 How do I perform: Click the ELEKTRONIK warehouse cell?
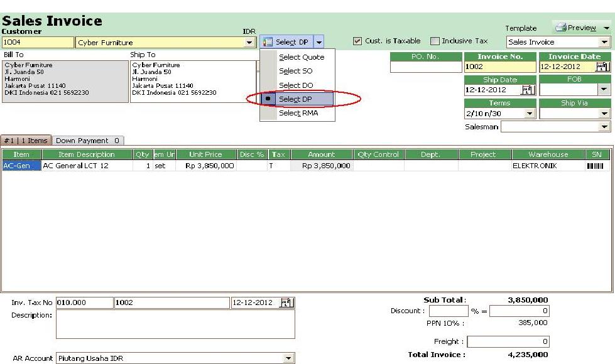[x=548, y=166]
